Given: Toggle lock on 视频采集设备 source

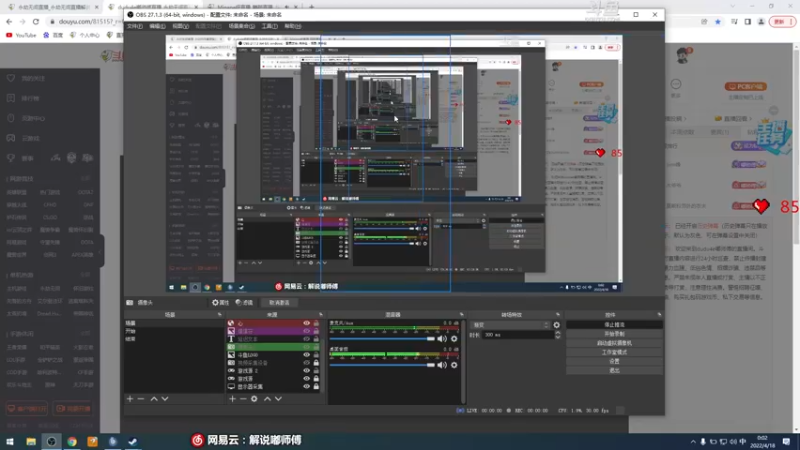Looking at the screenshot, I should (x=316, y=363).
